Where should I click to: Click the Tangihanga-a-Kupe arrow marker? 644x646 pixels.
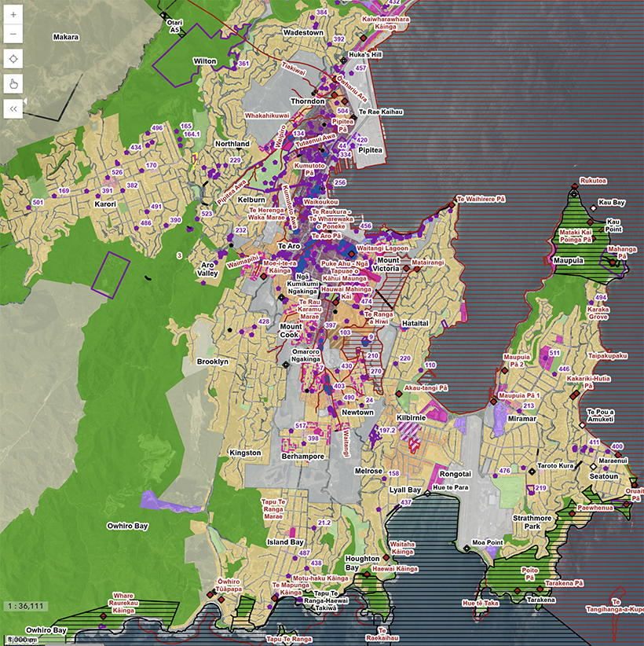[x=620, y=593]
